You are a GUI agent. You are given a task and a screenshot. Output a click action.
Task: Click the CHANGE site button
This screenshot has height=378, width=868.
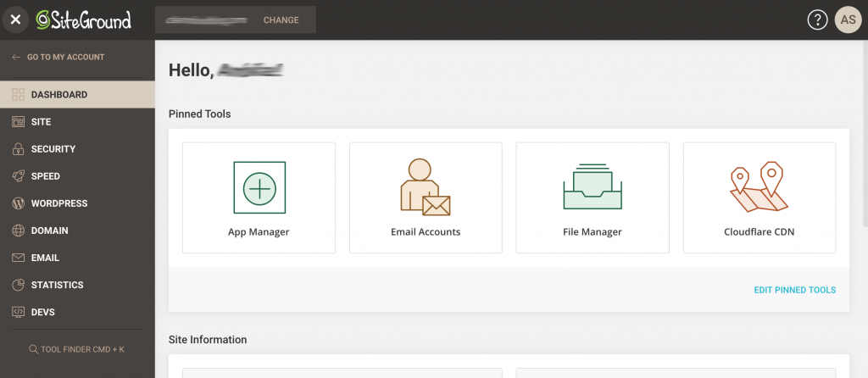pyautogui.click(x=281, y=20)
